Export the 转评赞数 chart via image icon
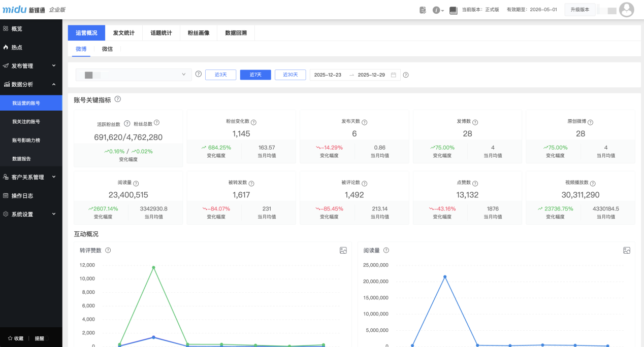The width and height of the screenshot is (644, 347). tap(343, 250)
